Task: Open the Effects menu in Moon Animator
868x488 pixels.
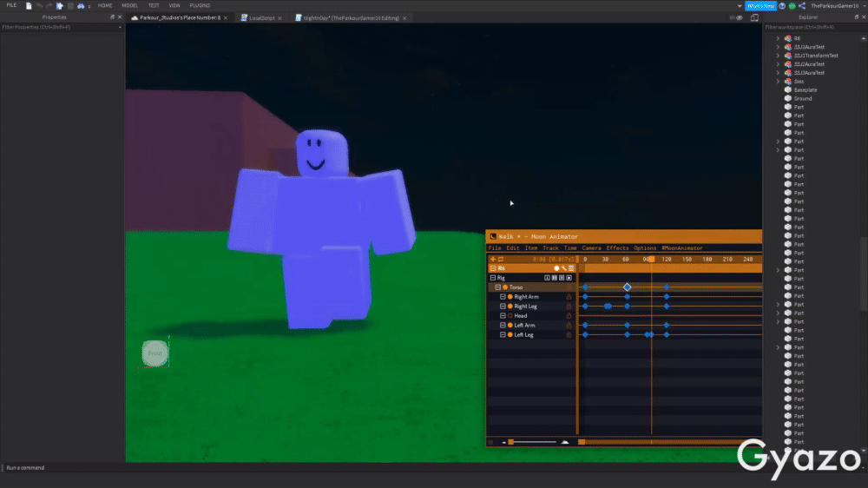Action: point(617,248)
